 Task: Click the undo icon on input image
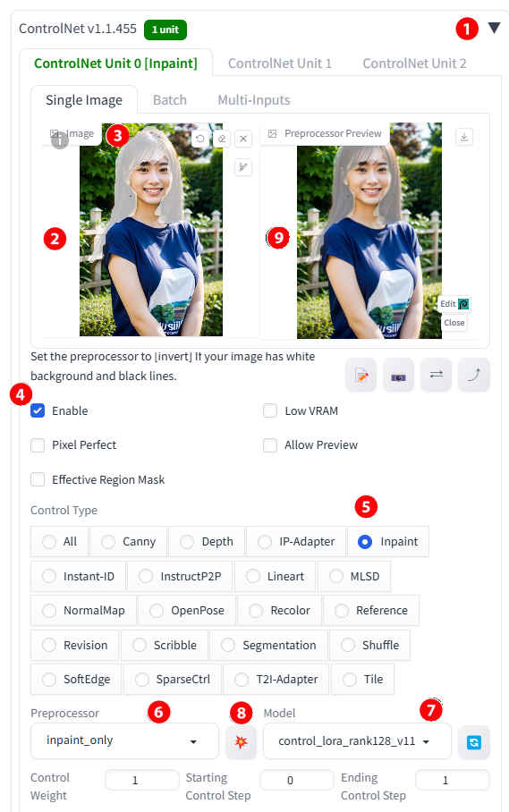(199, 139)
